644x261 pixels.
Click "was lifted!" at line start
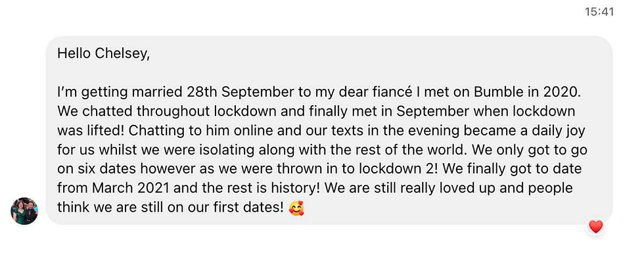click(x=91, y=131)
